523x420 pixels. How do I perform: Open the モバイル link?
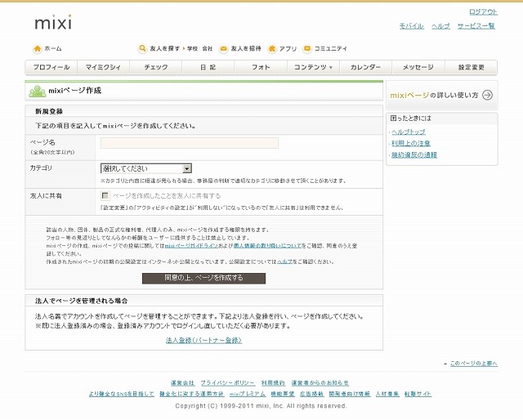(x=412, y=26)
